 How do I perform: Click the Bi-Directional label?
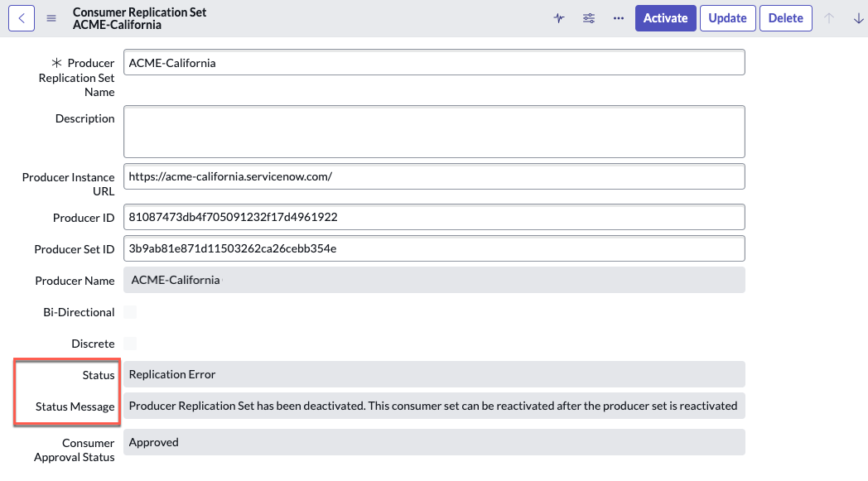79,313
